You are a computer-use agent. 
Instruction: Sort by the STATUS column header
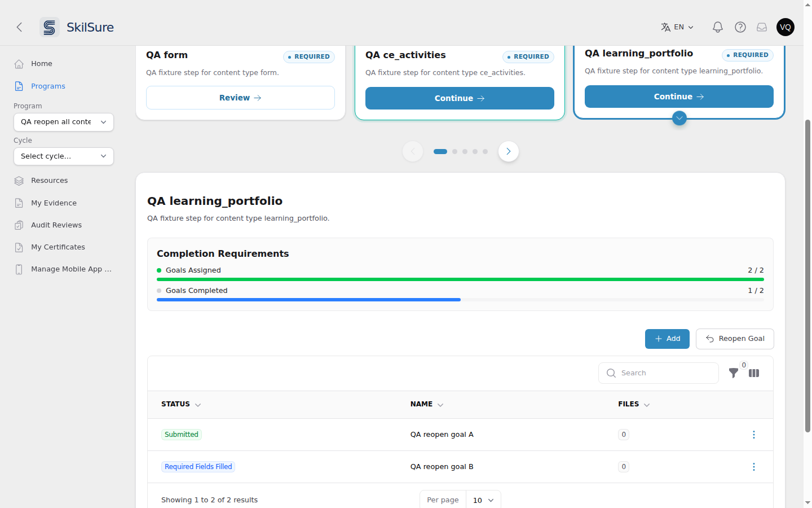[181, 404]
